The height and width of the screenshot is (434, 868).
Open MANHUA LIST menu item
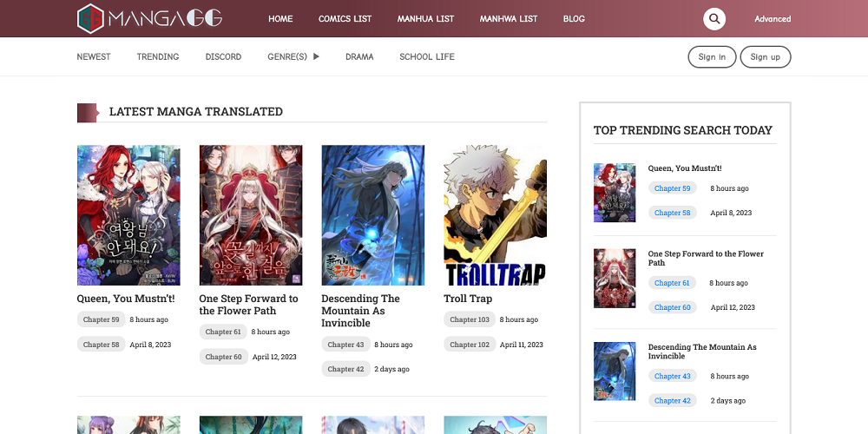pos(425,19)
